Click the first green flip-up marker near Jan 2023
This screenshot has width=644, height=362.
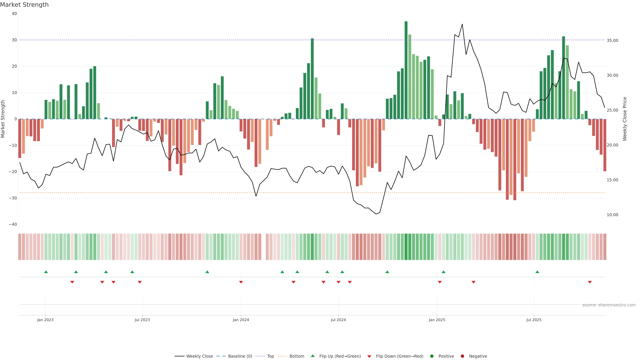click(46, 272)
